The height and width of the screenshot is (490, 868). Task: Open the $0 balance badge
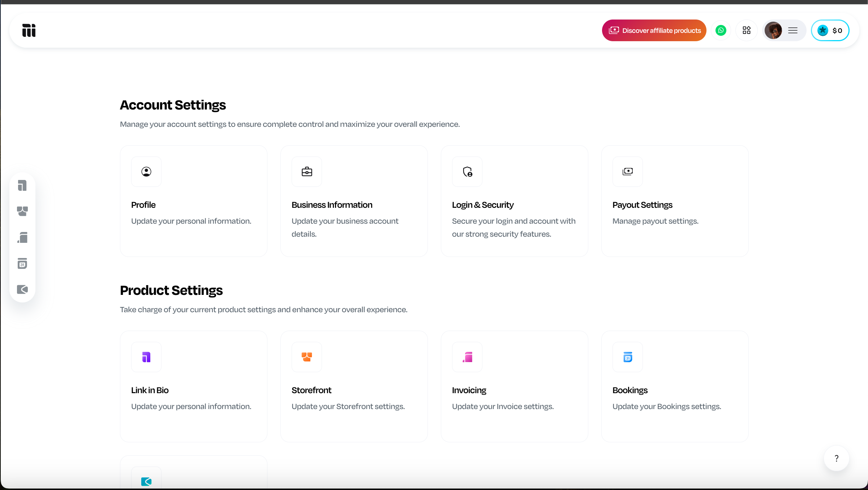click(830, 30)
